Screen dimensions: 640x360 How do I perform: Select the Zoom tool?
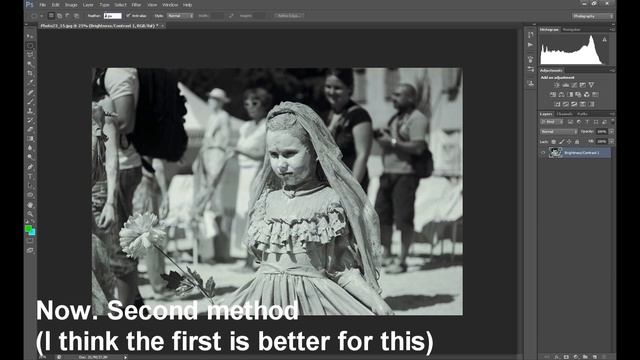click(30, 213)
